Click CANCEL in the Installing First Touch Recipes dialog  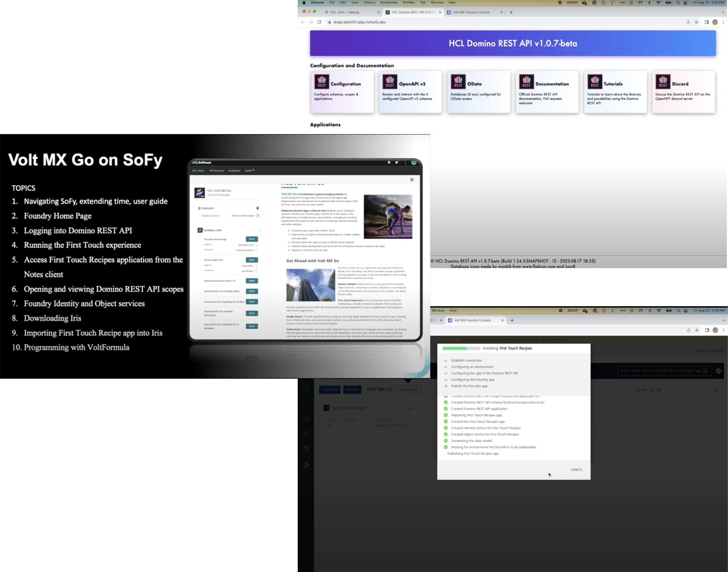[x=577, y=470]
